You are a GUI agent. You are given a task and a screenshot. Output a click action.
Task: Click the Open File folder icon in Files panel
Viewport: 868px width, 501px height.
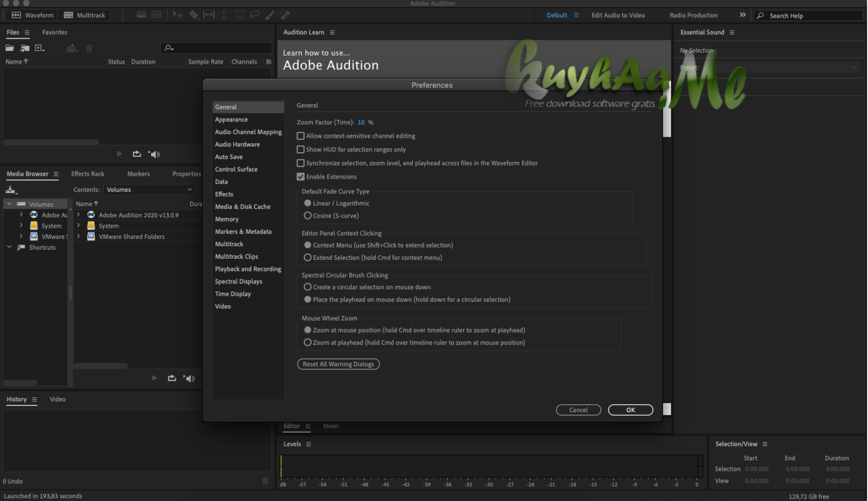pyautogui.click(x=10, y=48)
